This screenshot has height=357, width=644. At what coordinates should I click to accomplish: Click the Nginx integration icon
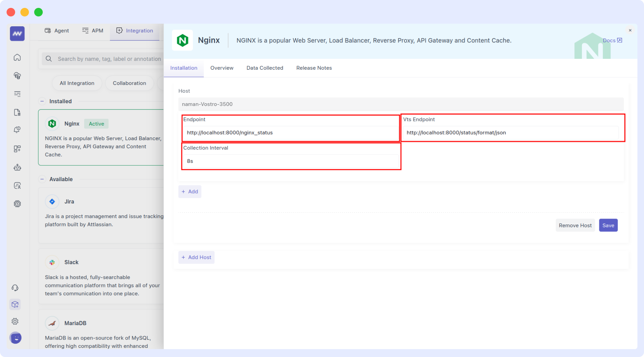click(52, 124)
